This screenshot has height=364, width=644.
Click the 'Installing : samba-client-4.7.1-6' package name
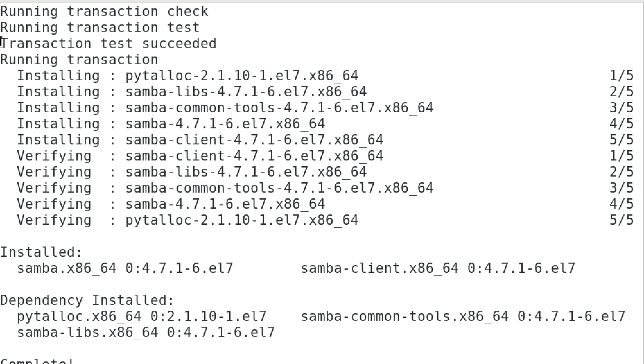[254, 140]
